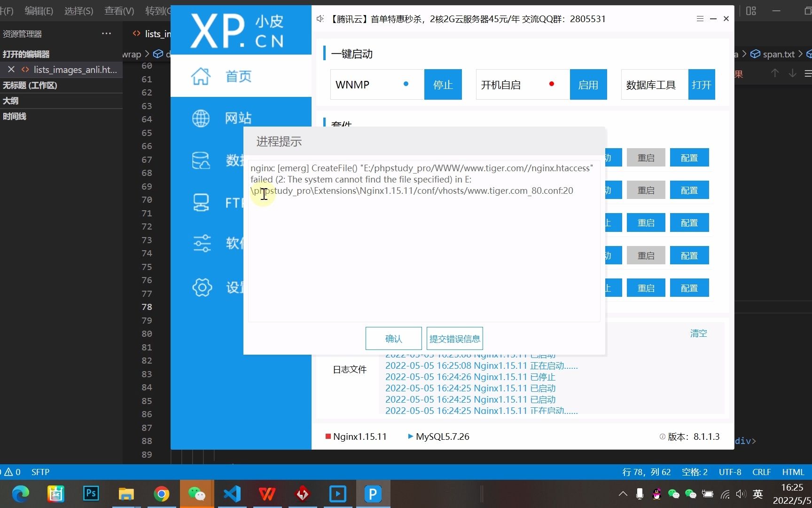The width and height of the screenshot is (812, 508).
Task: Open the 选择(S) menu in VS Code
Action: [79, 10]
